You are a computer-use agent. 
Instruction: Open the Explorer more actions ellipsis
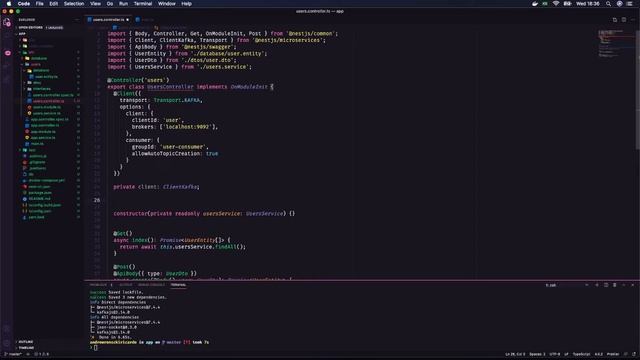coord(77,20)
